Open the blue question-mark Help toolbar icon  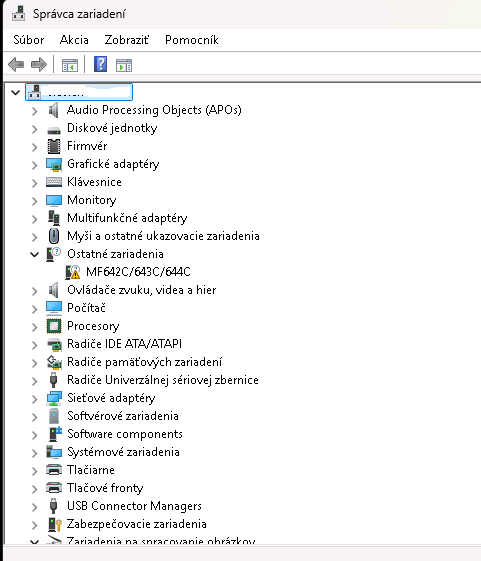click(x=100, y=64)
